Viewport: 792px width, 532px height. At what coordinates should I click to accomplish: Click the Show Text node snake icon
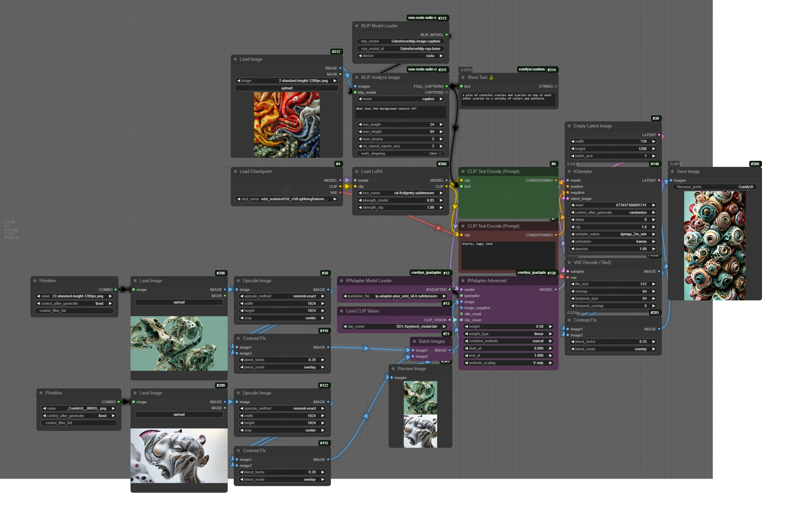click(x=491, y=77)
